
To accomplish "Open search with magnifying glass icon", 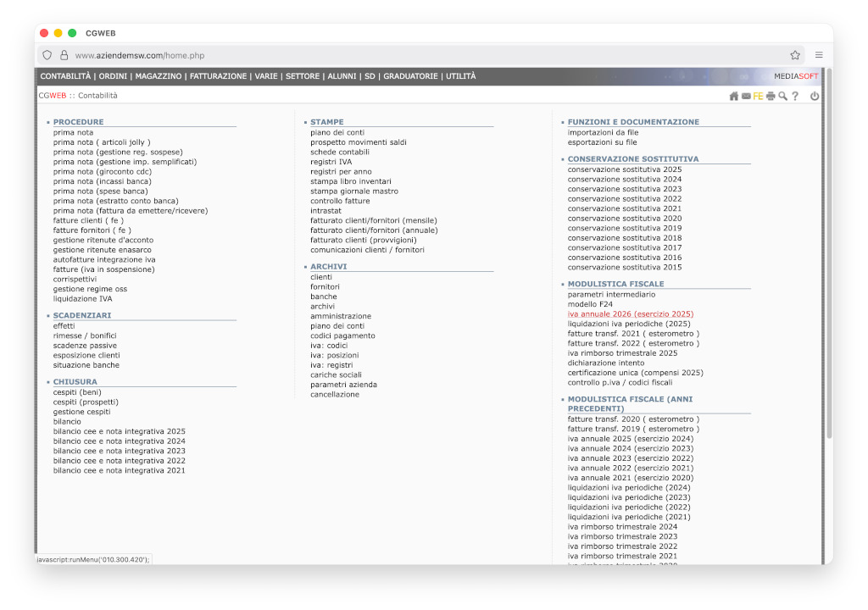I will (x=782, y=96).
